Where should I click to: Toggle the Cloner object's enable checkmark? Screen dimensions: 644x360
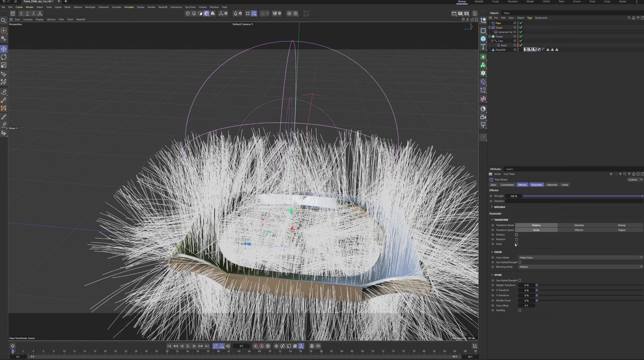(521, 36)
